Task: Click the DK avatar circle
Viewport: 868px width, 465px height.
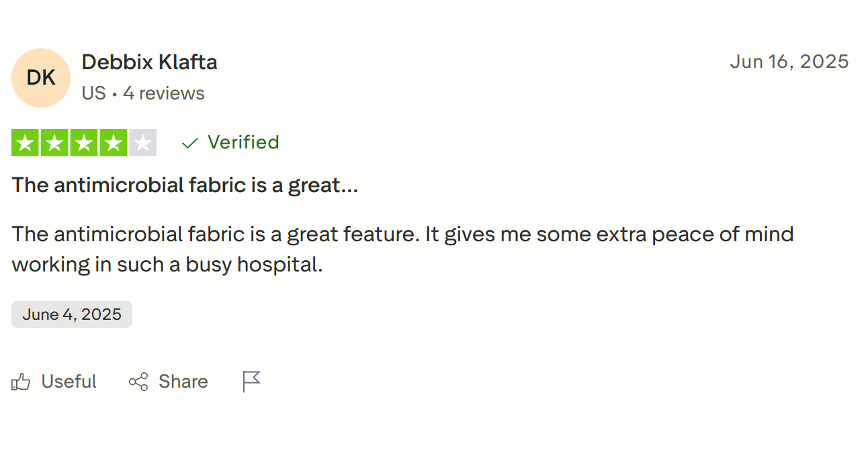Action: coord(41,78)
